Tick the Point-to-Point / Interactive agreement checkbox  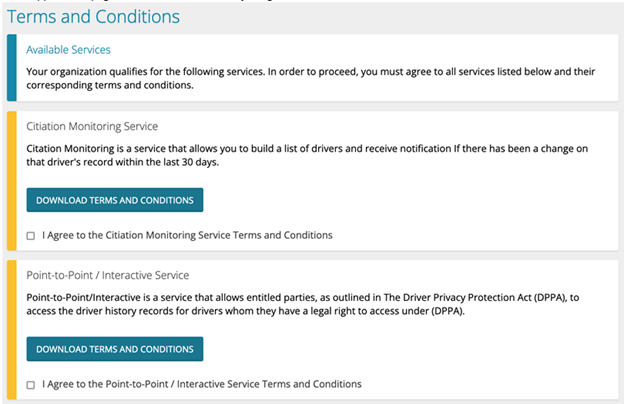click(x=31, y=385)
